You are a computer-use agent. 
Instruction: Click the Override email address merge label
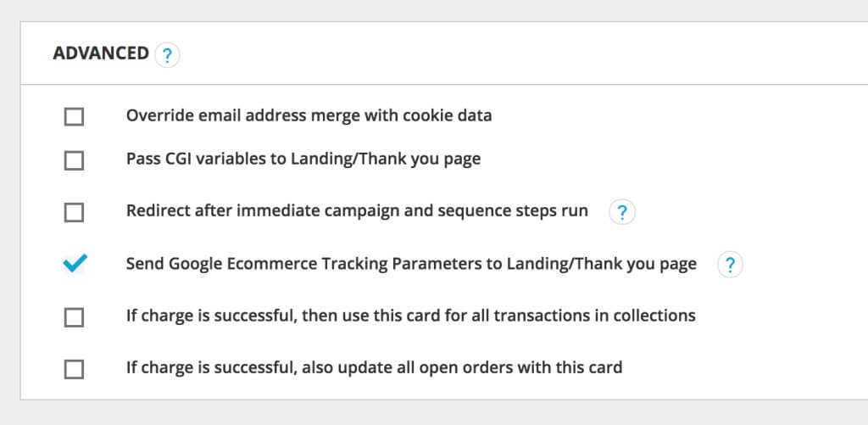click(309, 115)
